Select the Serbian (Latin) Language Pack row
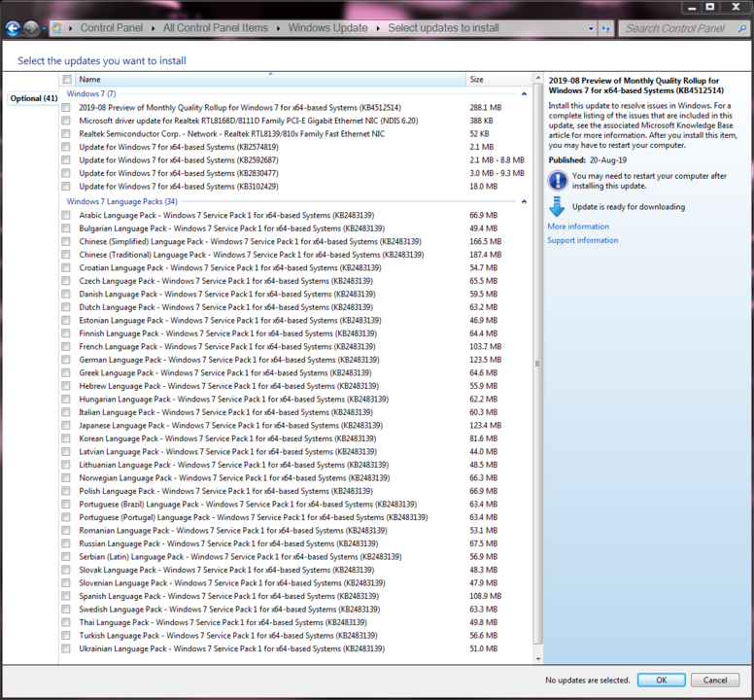 (293, 557)
